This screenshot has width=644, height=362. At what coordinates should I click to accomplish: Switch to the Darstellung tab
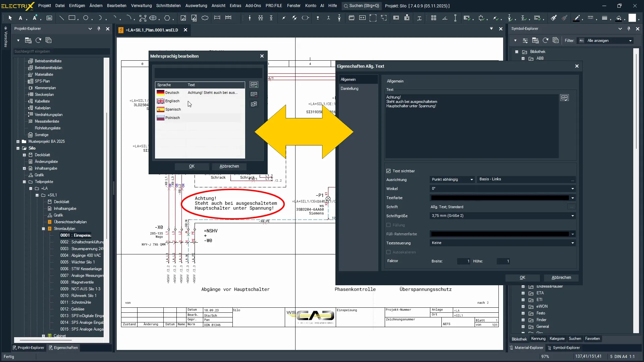[350, 88]
